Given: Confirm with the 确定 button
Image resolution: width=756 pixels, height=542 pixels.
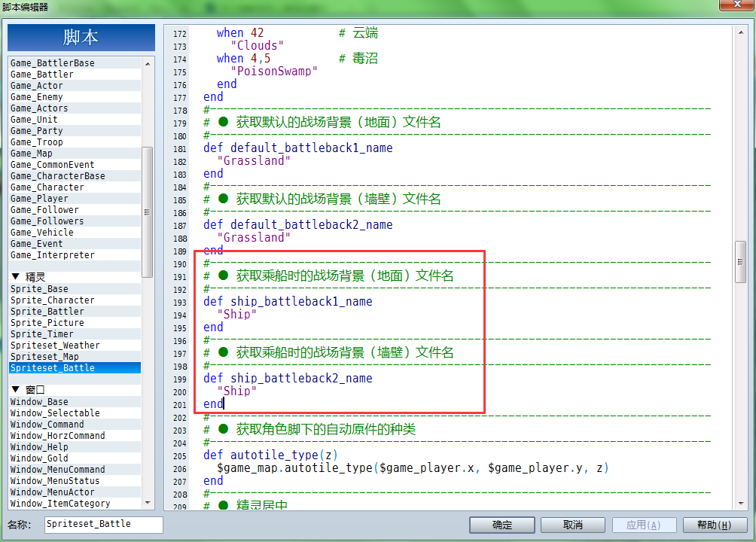Looking at the screenshot, I should 502,525.
